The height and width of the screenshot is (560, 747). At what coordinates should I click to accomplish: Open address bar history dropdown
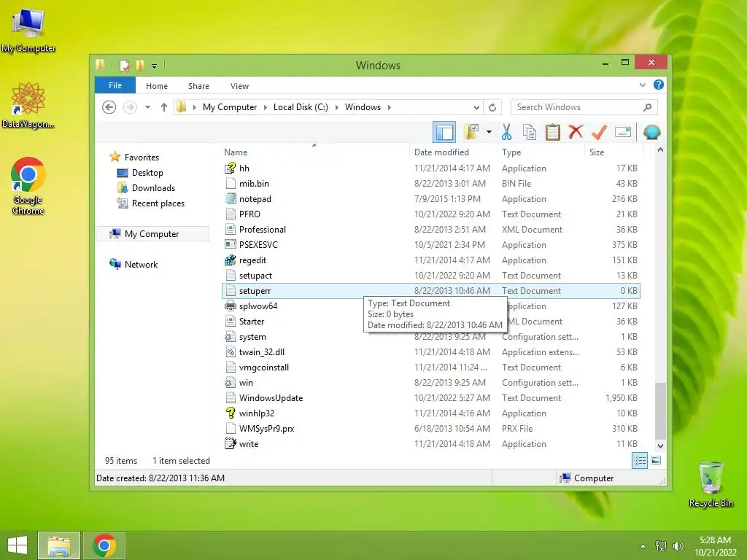coord(476,107)
